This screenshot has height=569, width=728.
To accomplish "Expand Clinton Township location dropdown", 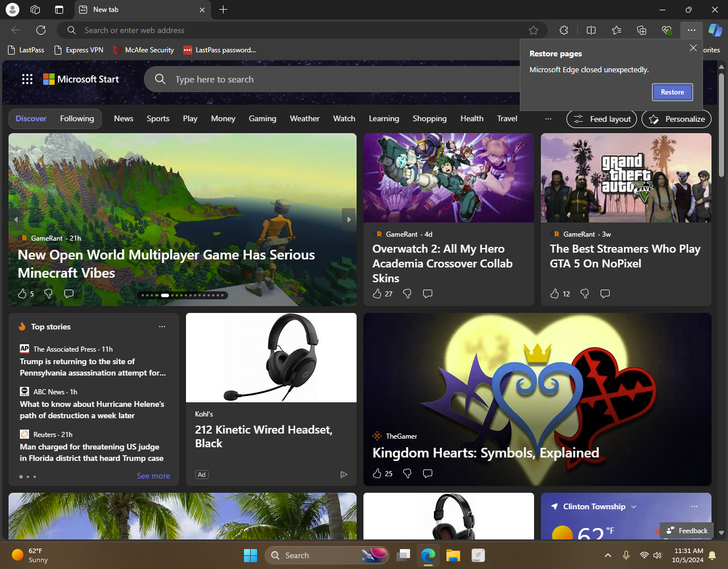I will [x=634, y=507].
